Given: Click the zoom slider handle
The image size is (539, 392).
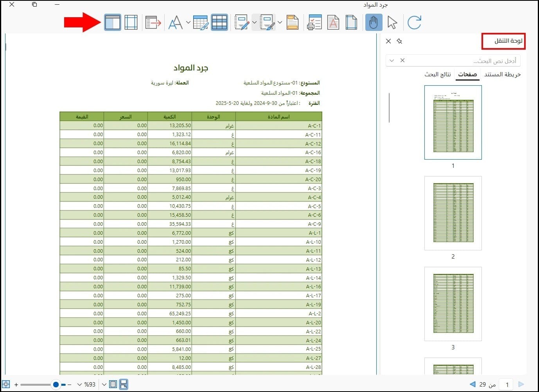Looking at the screenshot, I should 56,385.
